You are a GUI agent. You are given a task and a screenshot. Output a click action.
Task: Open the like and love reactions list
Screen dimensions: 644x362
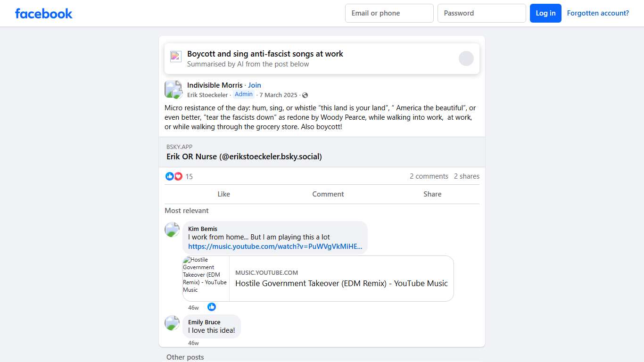click(174, 176)
